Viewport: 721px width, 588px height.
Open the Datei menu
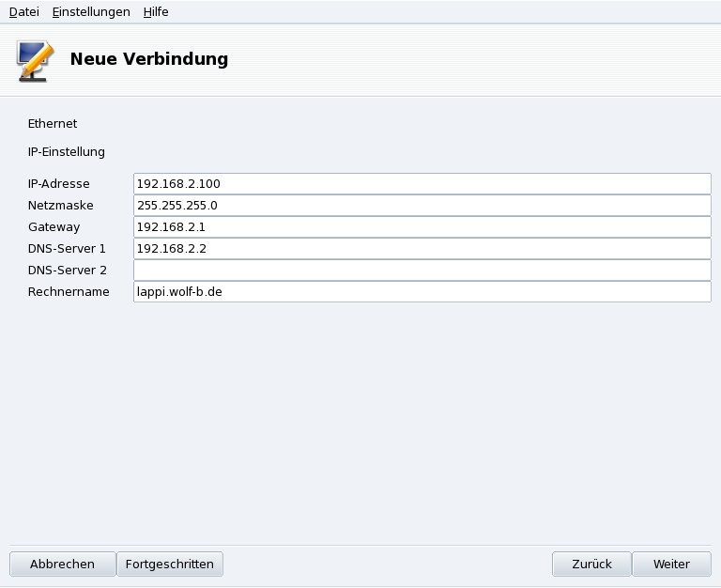23,12
